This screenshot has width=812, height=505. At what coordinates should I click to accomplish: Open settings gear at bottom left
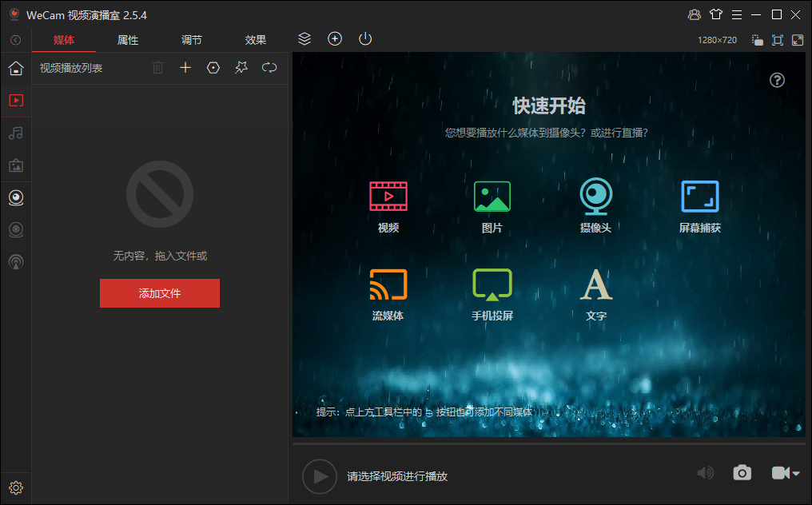(x=16, y=487)
